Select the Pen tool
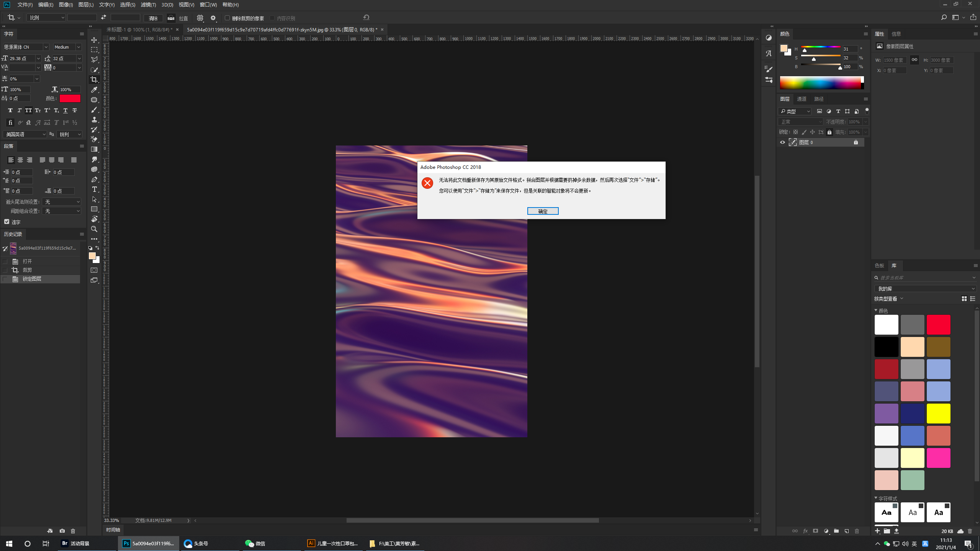Viewport: 980px width, 551px height. 94,179
